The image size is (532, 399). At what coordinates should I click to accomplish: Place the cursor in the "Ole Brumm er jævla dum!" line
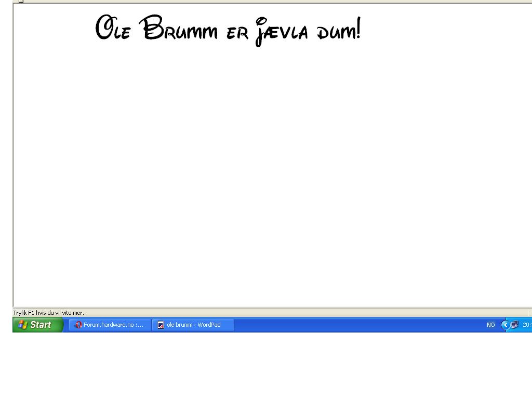point(228,31)
